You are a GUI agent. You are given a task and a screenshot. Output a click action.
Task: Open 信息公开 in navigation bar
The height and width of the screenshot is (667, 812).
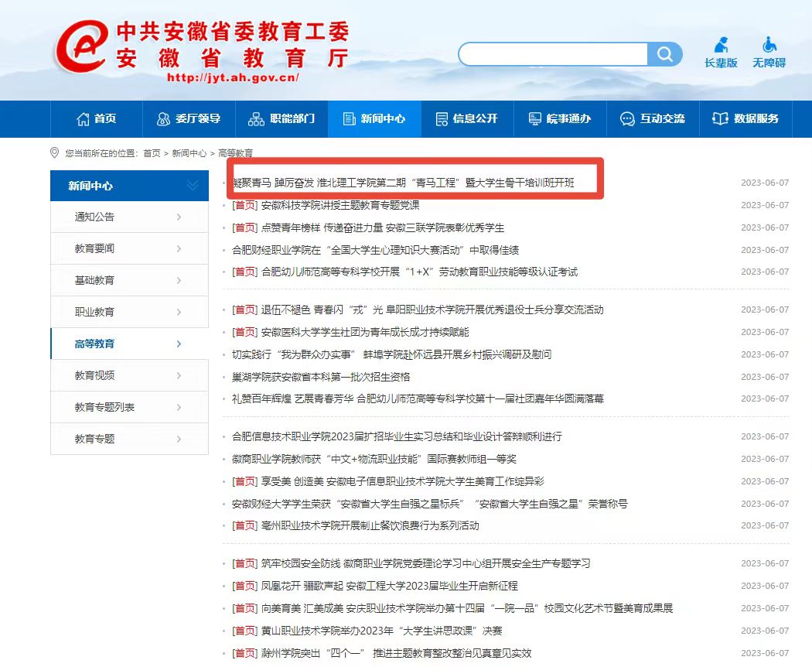pyautogui.click(x=466, y=118)
